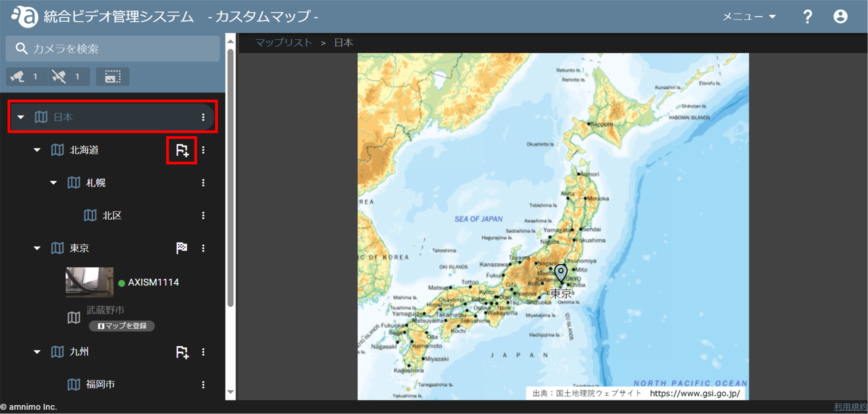Image resolution: width=868 pixels, height=414 pixels.
Task: Open the メニュー dropdown
Action: [748, 16]
